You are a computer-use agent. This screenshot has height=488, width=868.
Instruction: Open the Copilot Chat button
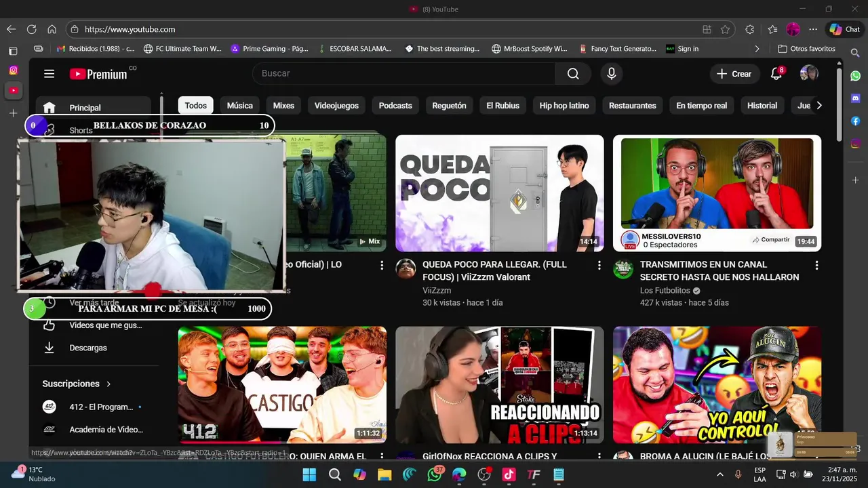pos(844,29)
